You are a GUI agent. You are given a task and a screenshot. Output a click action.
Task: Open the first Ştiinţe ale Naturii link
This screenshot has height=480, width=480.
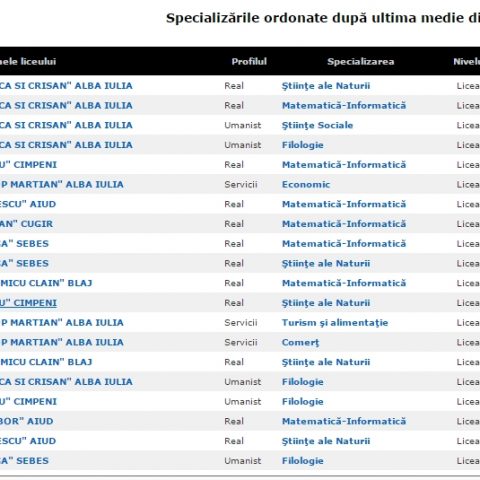326,86
